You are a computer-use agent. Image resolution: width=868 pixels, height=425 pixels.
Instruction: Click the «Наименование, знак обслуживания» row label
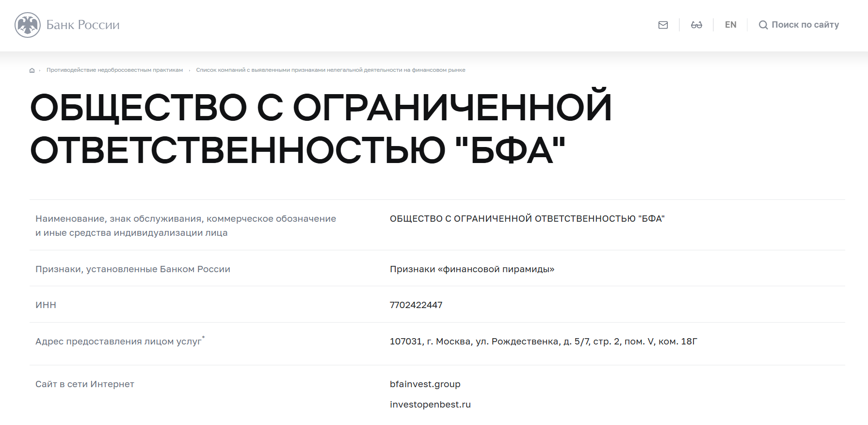[x=186, y=226]
